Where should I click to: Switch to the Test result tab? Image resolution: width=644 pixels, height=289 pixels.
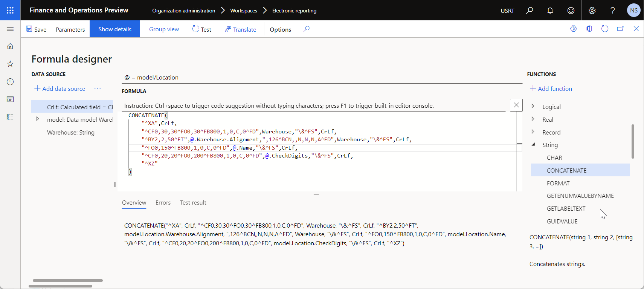click(x=193, y=203)
